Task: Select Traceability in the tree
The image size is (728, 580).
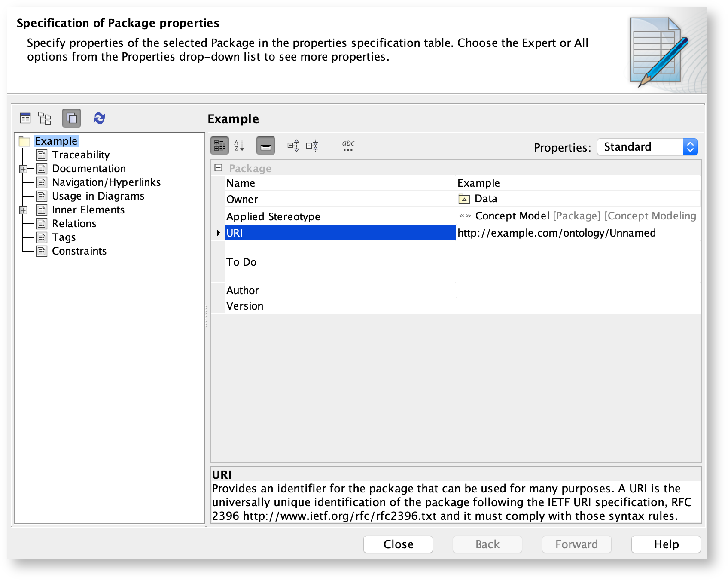Action: 81,155
